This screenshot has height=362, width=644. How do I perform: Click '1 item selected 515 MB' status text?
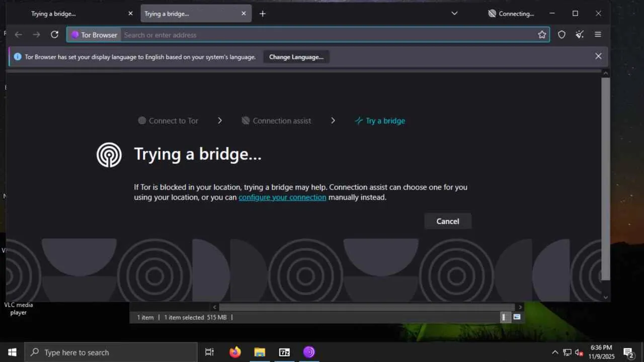point(195,317)
